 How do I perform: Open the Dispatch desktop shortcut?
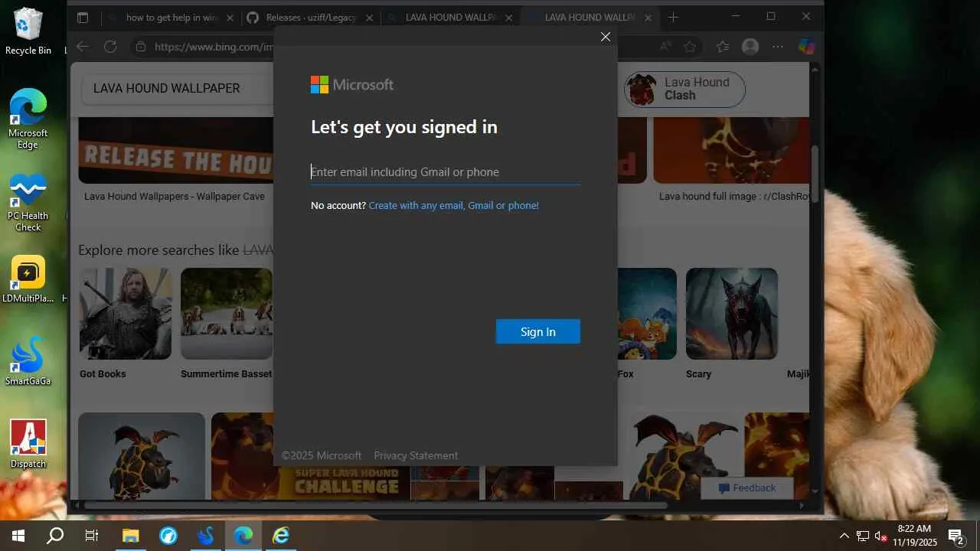[x=28, y=444]
